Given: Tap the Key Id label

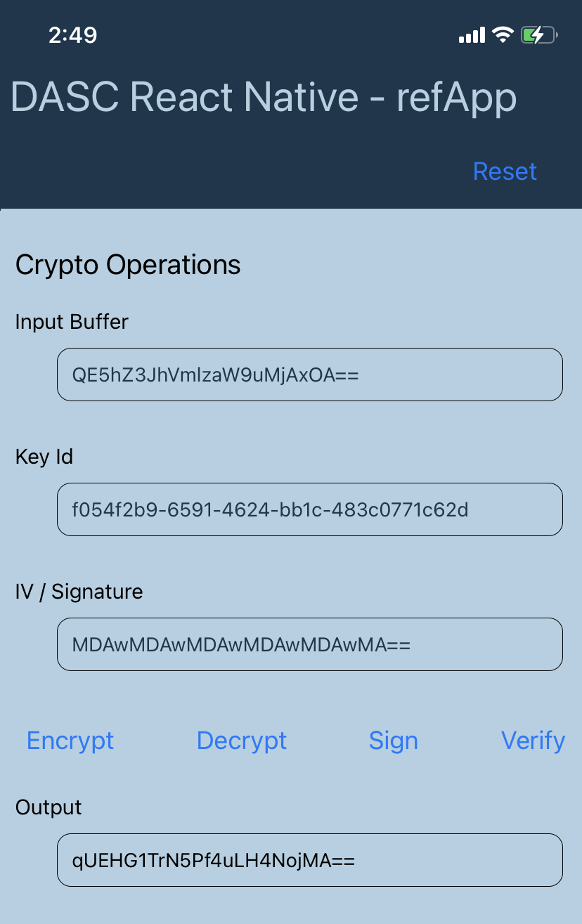Looking at the screenshot, I should (44, 457).
